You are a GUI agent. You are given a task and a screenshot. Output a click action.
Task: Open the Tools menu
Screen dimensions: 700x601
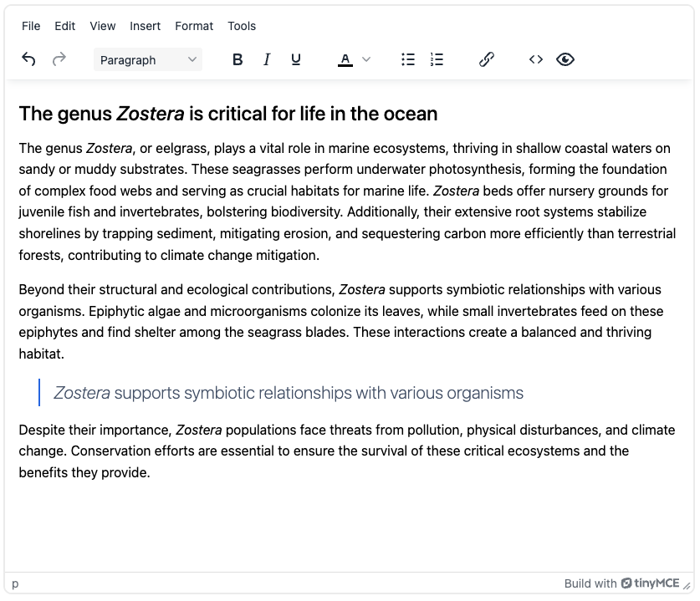click(x=242, y=26)
